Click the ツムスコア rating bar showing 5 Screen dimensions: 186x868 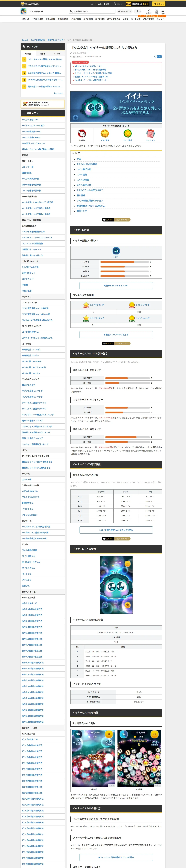[125, 276]
